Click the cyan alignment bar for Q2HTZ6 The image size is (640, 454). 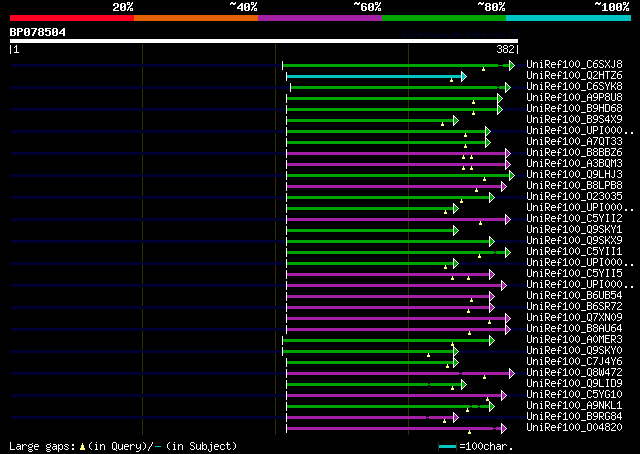pyautogui.click(x=374, y=76)
